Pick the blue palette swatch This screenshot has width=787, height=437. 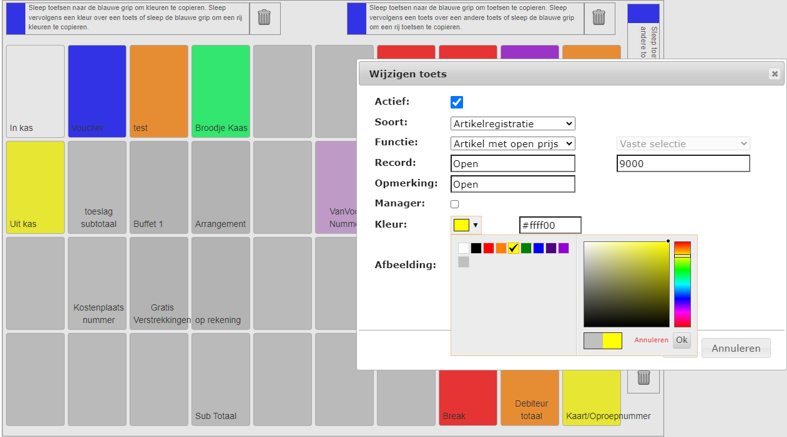click(x=539, y=248)
